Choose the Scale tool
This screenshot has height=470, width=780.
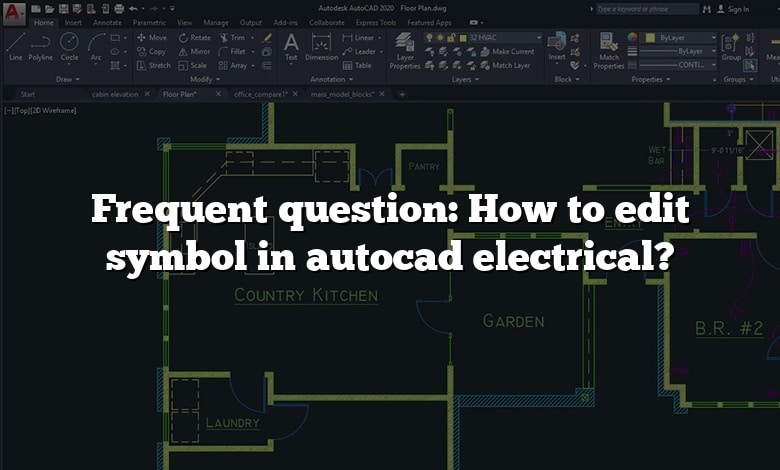tap(193, 65)
